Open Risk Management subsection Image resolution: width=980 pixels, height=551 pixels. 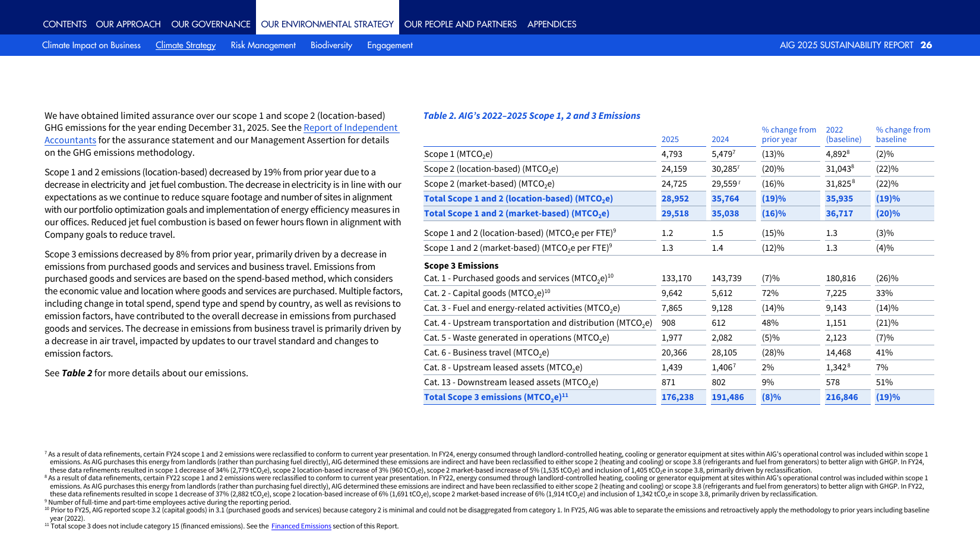coord(263,45)
